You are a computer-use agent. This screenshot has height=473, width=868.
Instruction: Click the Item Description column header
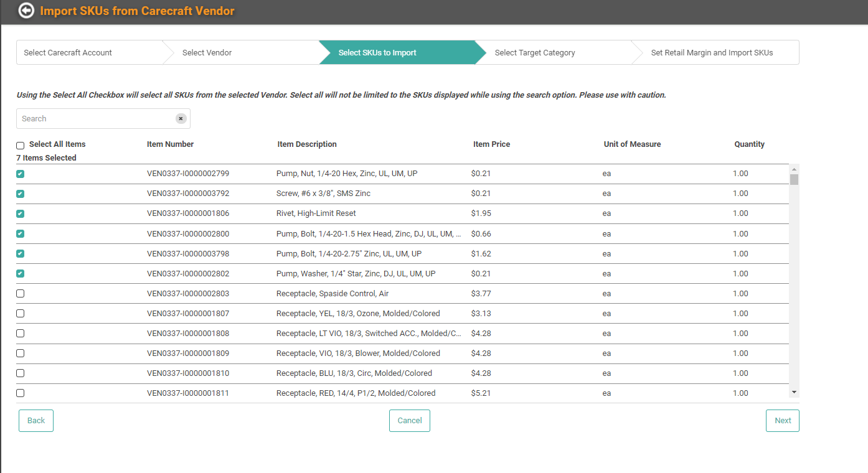[x=307, y=144]
